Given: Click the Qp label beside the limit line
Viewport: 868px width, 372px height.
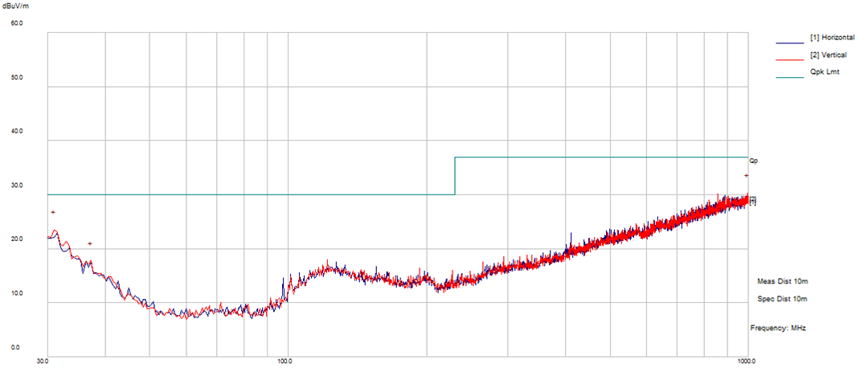Looking at the screenshot, I should tap(753, 161).
